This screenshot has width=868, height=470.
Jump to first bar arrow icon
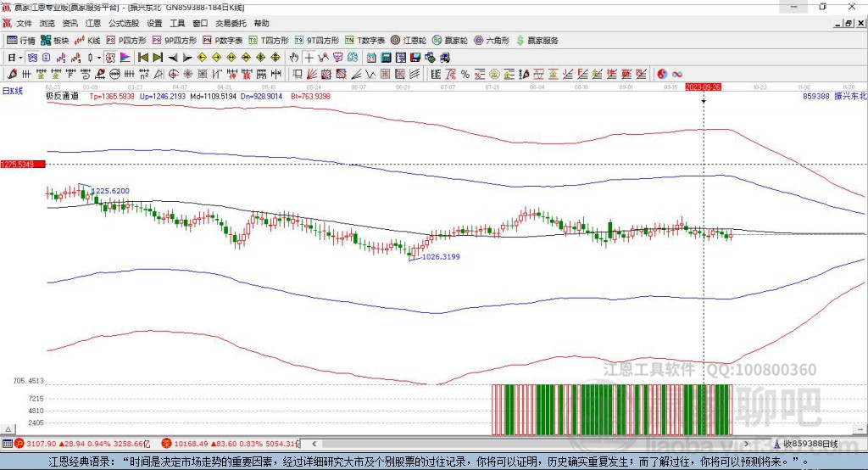143,58
